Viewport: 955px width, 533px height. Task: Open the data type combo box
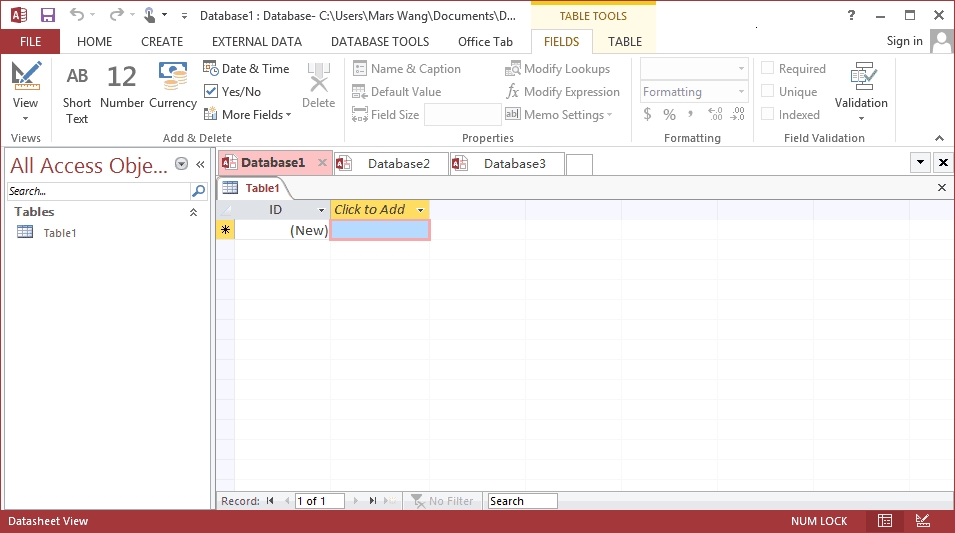coord(694,68)
